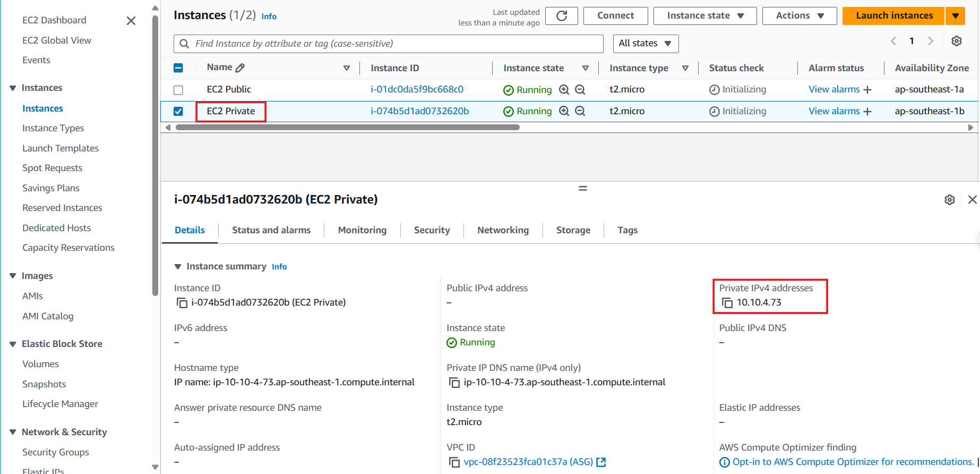This screenshot has height=474, width=980.
Task: Open the Security tab
Action: pyautogui.click(x=432, y=230)
